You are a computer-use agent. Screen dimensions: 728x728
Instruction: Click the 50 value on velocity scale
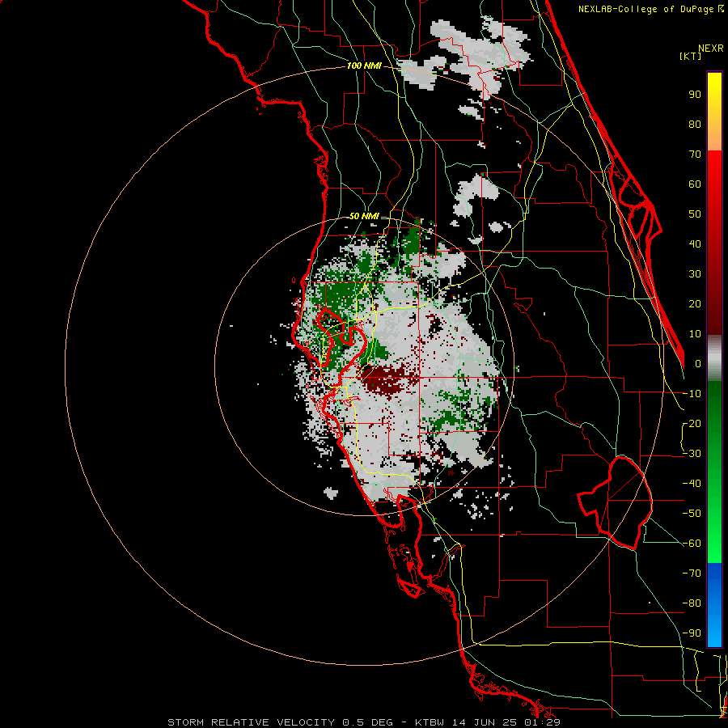click(x=695, y=214)
